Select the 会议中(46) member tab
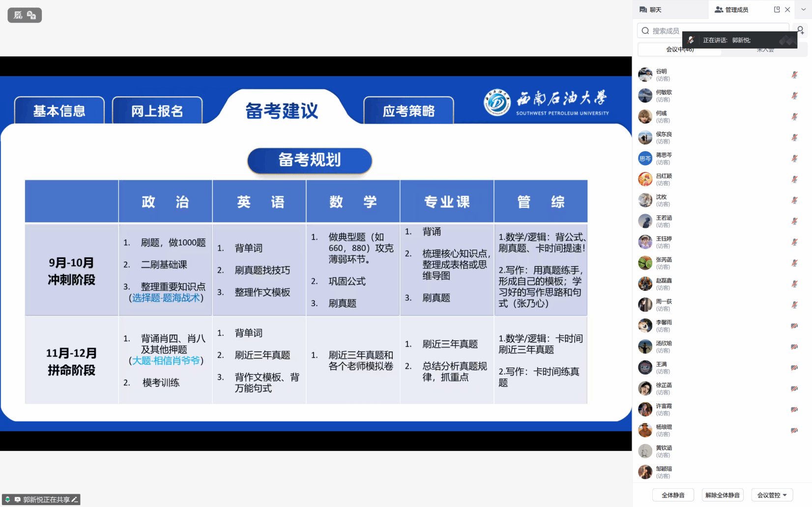812x507 pixels. pos(680,50)
